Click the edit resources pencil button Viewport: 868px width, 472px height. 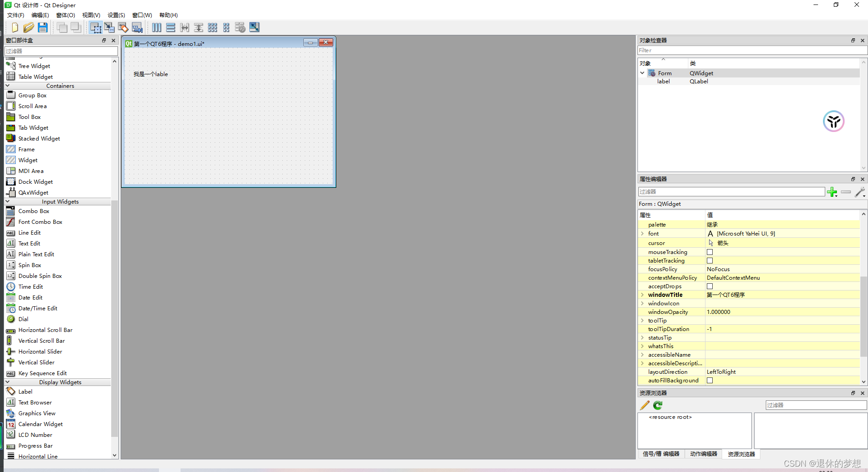click(644, 405)
